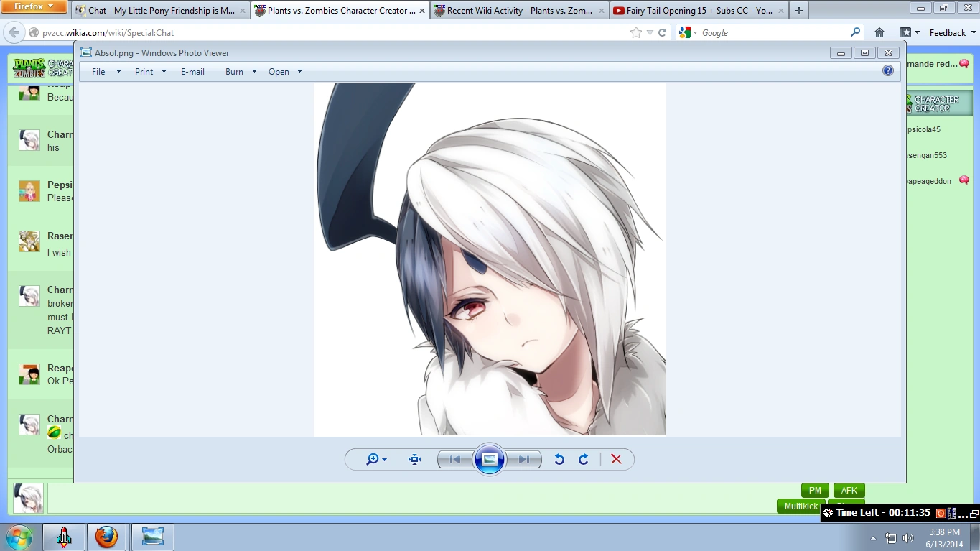
Task: Delete Absol.png with the red X icon
Action: coord(616,459)
